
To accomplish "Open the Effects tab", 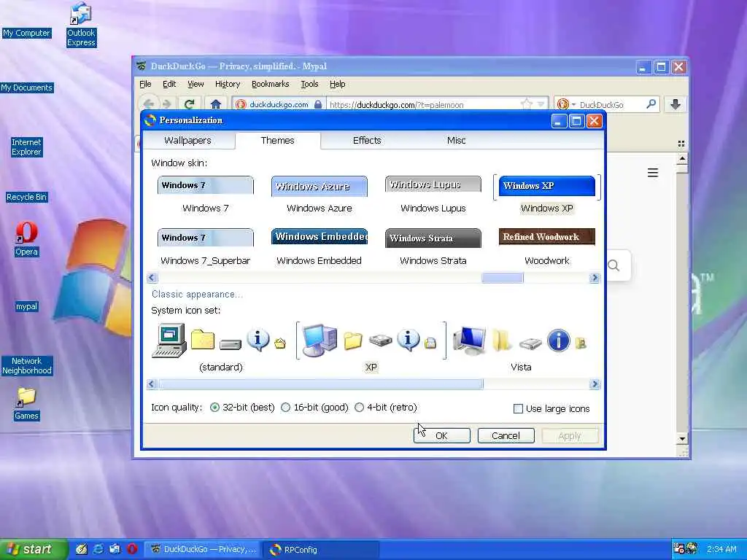I will (367, 141).
